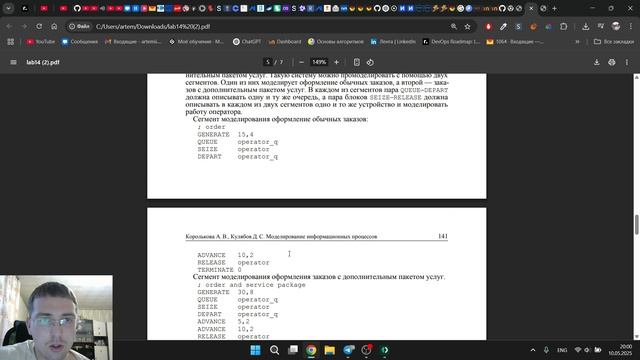Click the 'TERMINATE 0' code line

219,270
